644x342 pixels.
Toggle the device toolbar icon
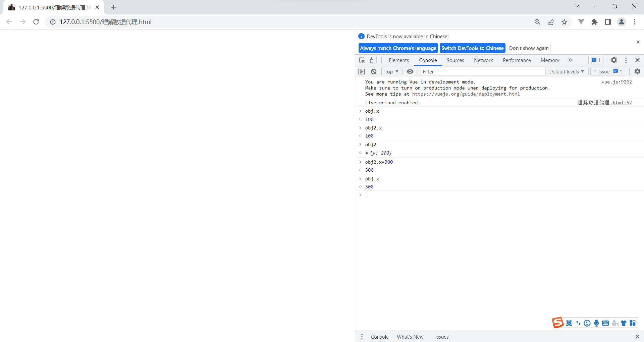(x=373, y=60)
